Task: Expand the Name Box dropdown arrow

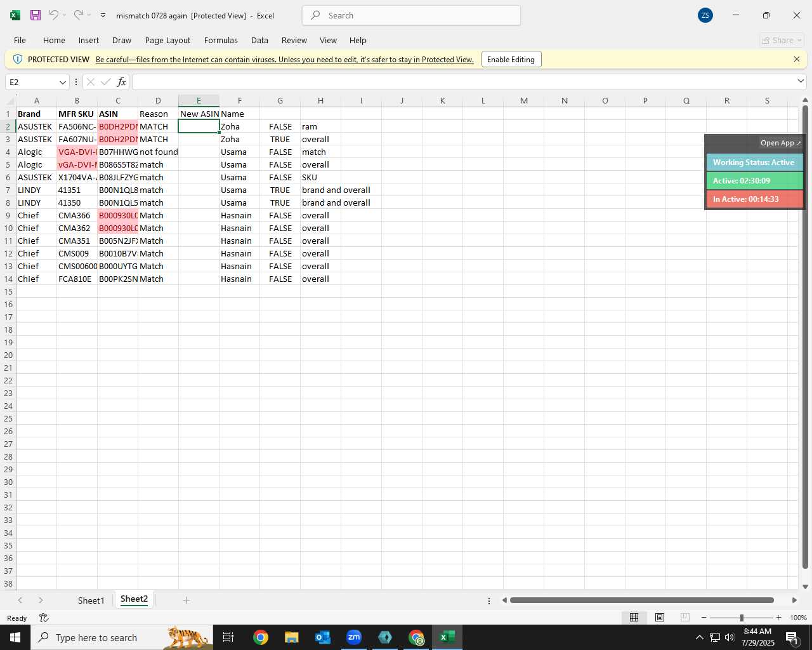Action: click(62, 82)
